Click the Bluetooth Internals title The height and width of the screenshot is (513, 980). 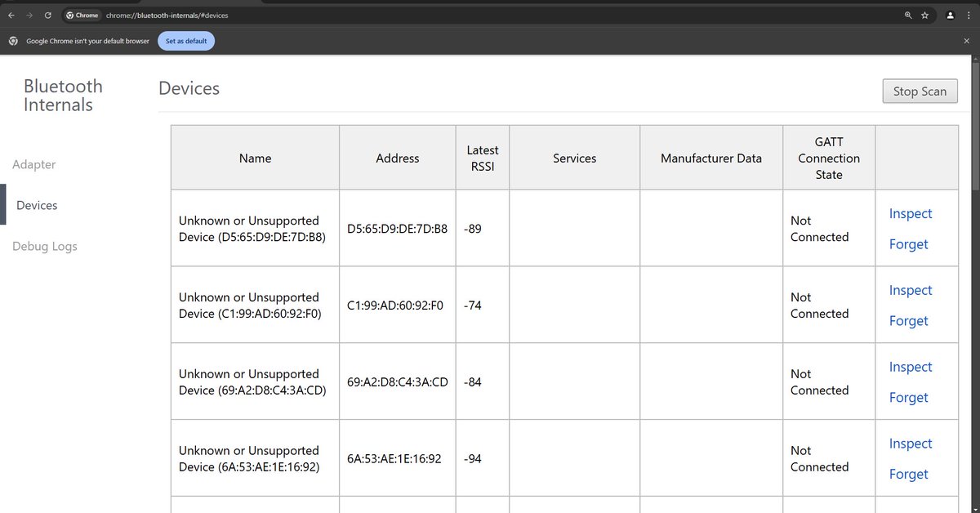click(63, 96)
